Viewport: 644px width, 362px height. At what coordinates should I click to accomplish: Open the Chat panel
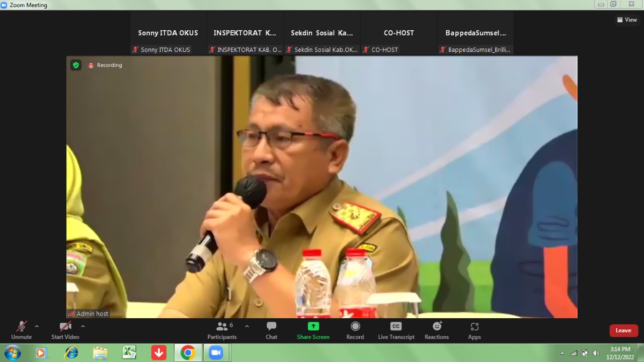click(x=271, y=330)
